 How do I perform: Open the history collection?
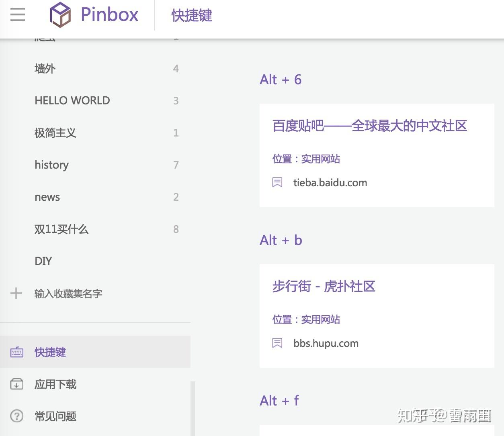(x=95, y=165)
